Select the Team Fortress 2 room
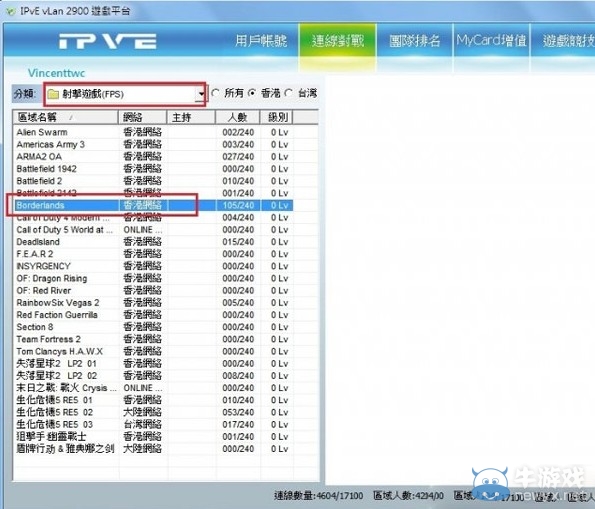The image size is (595, 509). point(154,339)
